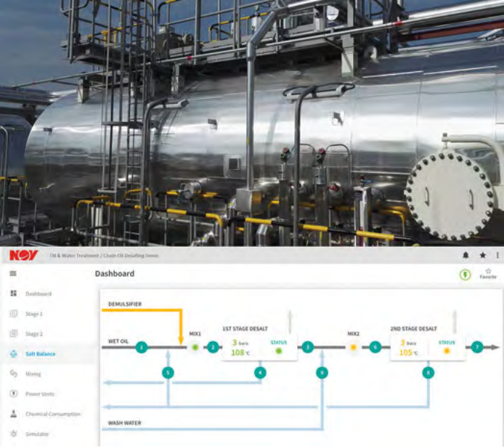Select the Salt Balance sidebar item
The height and width of the screenshot is (448, 504).
[x=40, y=354]
